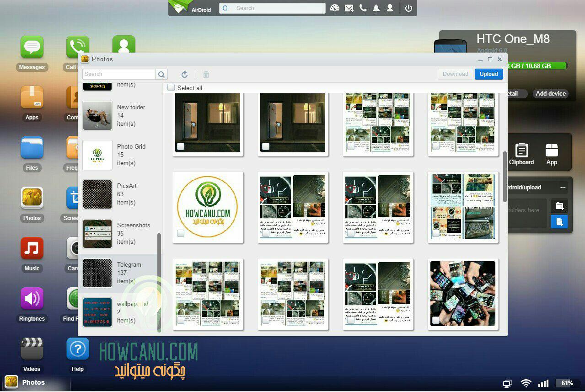Click the HTC One_M8 device name
This screenshot has height=392, width=585.
(513, 39)
